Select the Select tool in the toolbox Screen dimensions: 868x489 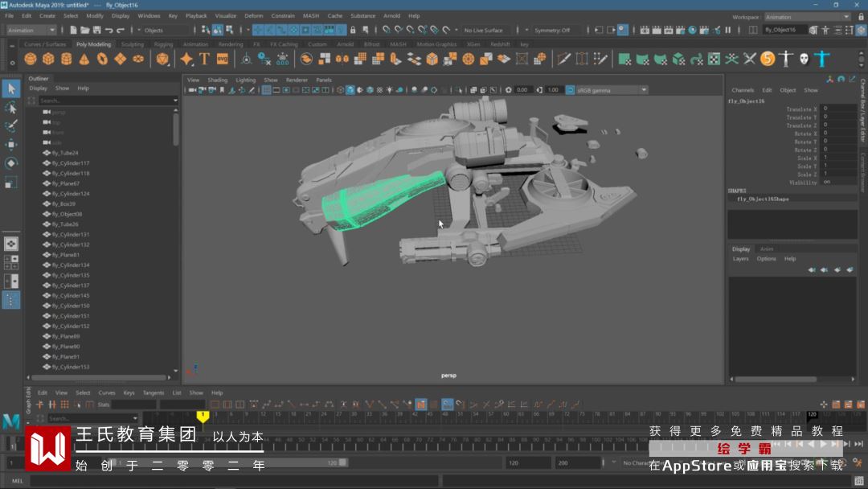(11, 88)
